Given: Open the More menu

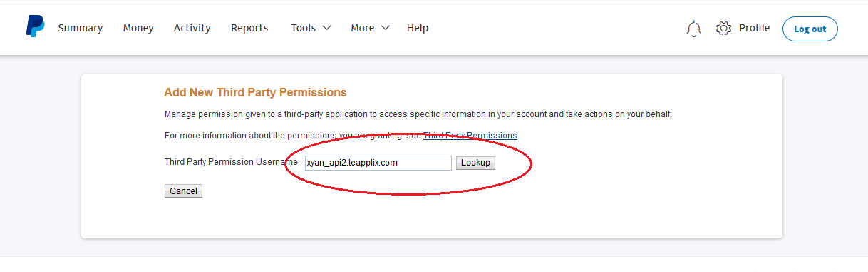Looking at the screenshot, I should [x=370, y=28].
